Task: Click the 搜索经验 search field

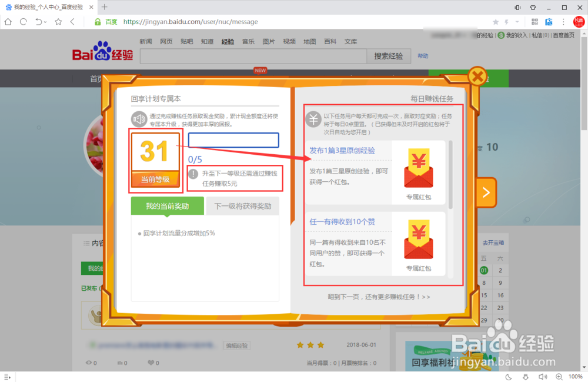Action: click(x=253, y=57)
